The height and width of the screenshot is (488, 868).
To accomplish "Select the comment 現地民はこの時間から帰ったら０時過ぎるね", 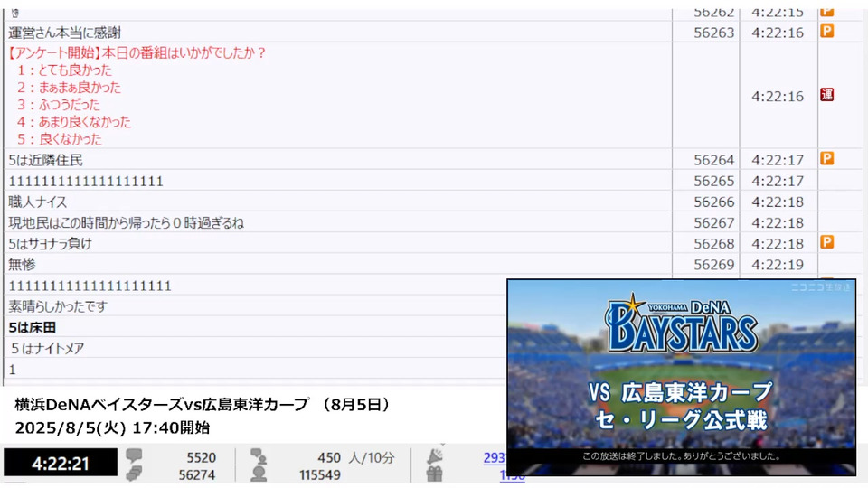I will point(127,223).
